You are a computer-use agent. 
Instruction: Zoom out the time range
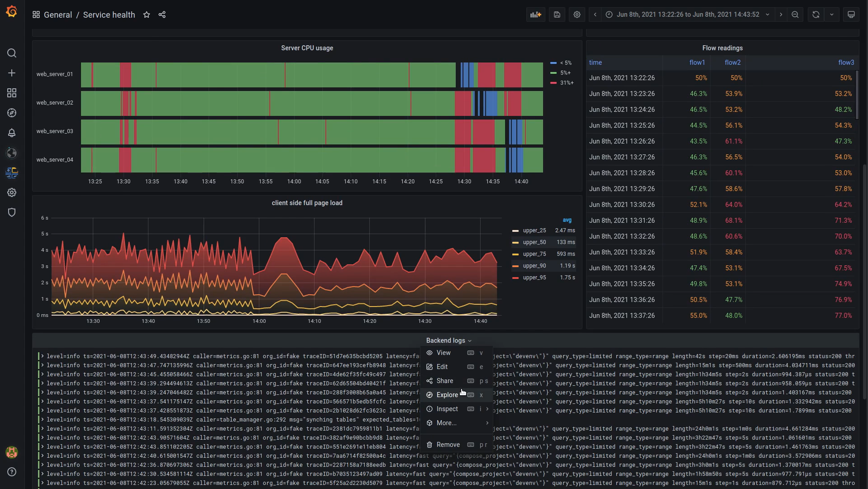pyautogui.click(x=795, y=14)
